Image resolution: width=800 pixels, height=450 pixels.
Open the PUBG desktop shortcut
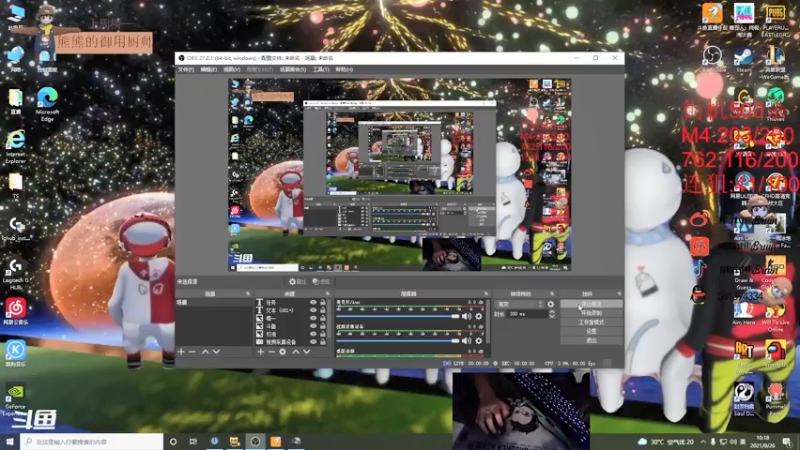[x=775, y=20]
